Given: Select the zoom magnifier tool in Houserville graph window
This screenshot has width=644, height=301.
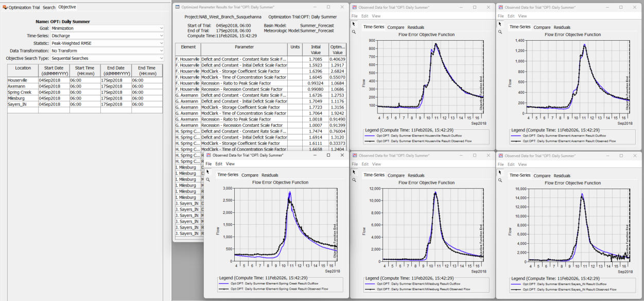Looking at the screenshot, I should coord(354,32).
